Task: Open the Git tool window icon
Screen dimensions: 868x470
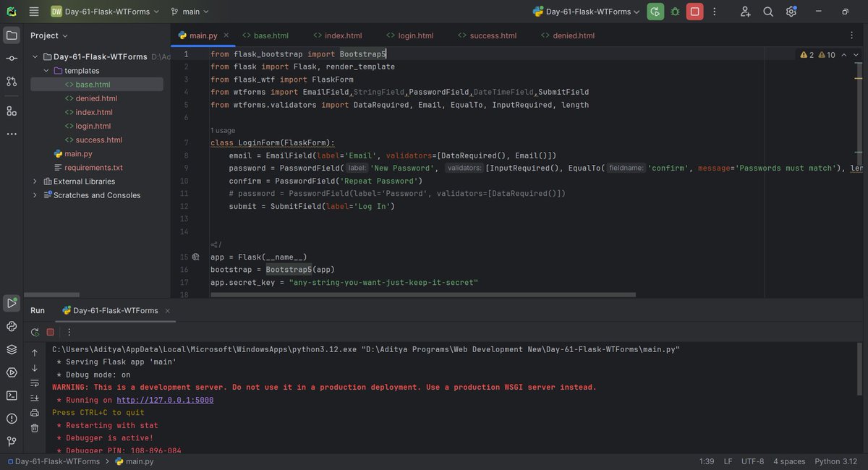Action: 12,441
